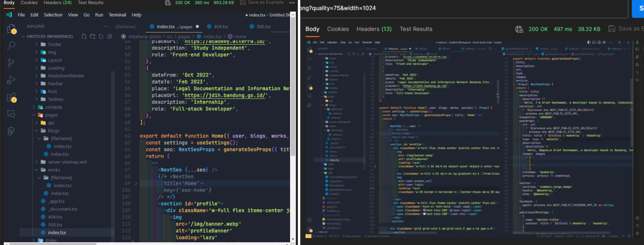Click the VS Code screenshot in right response
This screenshot has width=644, height=245.
[472, 139]
